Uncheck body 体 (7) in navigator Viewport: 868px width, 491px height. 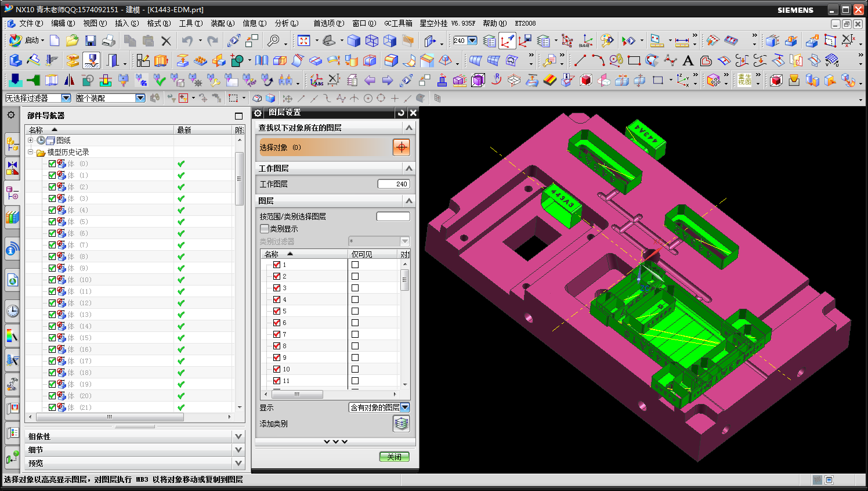tap(52, 245)
